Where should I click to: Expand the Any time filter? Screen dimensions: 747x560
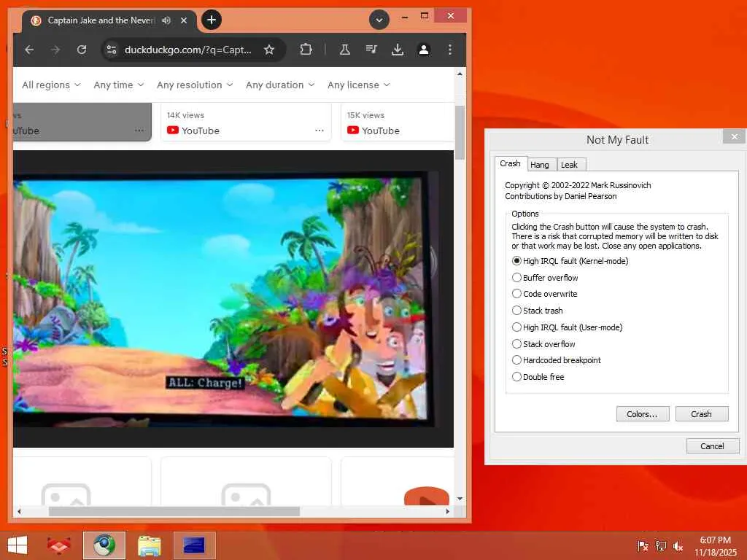pyautogui.click(x=119, y=85)
